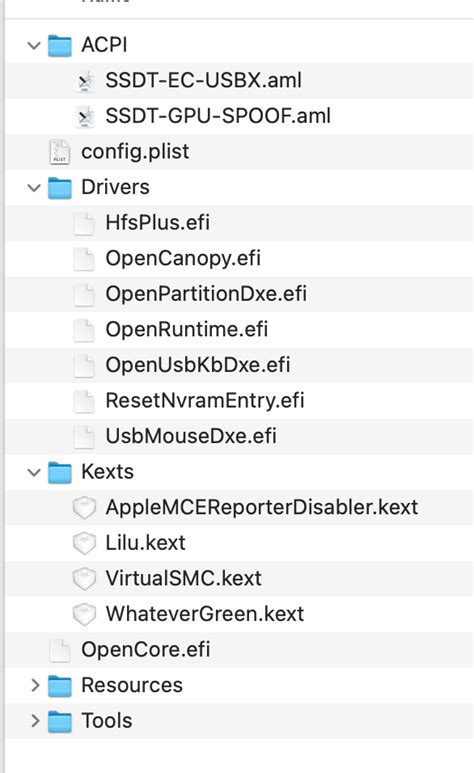Click the ACPI folder icon
The width and height of the screenshot is (474, 773).
[60, 45]
